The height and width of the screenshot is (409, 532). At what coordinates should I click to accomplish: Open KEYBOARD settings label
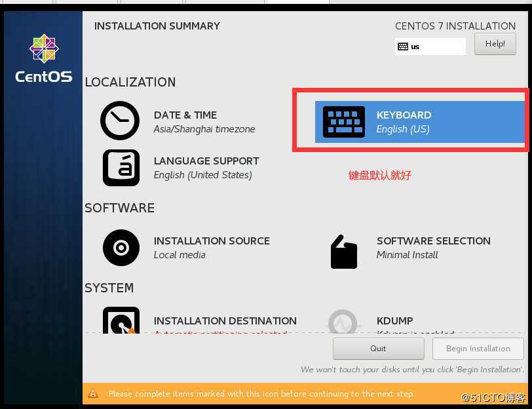(x=404, y=115)
